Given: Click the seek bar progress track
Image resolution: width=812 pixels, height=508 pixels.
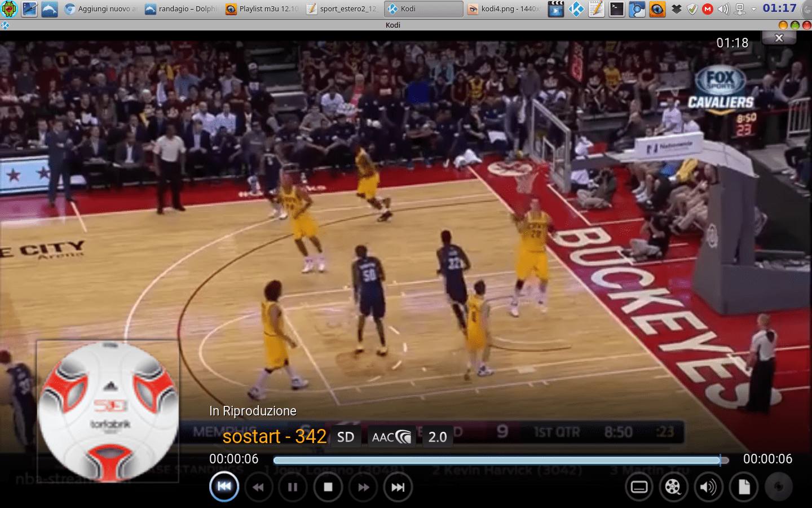Looking at the screenshot, I should coord(501,460).
